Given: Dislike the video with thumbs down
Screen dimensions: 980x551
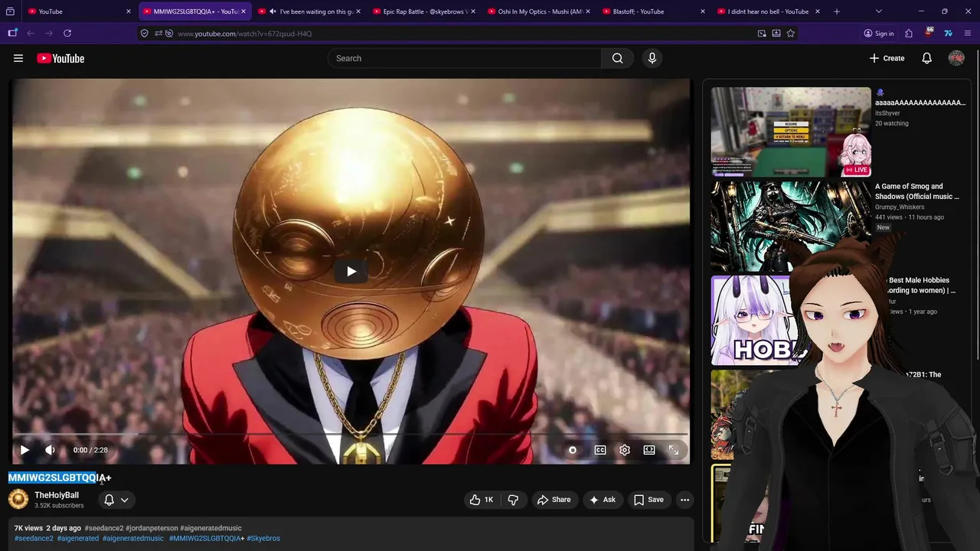Looking at the screenshot, I should [513, 500].
